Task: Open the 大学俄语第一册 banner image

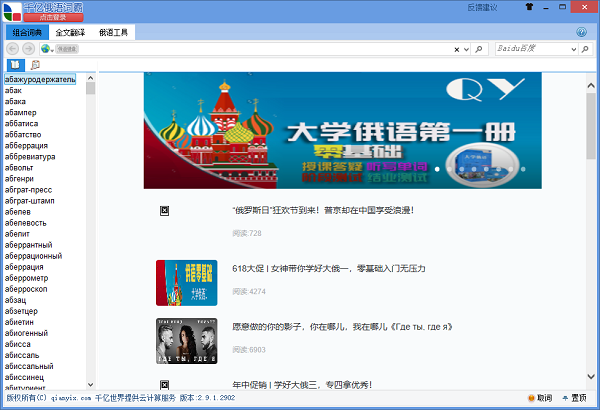Action: pyautogui.click(x=342, y=130)
